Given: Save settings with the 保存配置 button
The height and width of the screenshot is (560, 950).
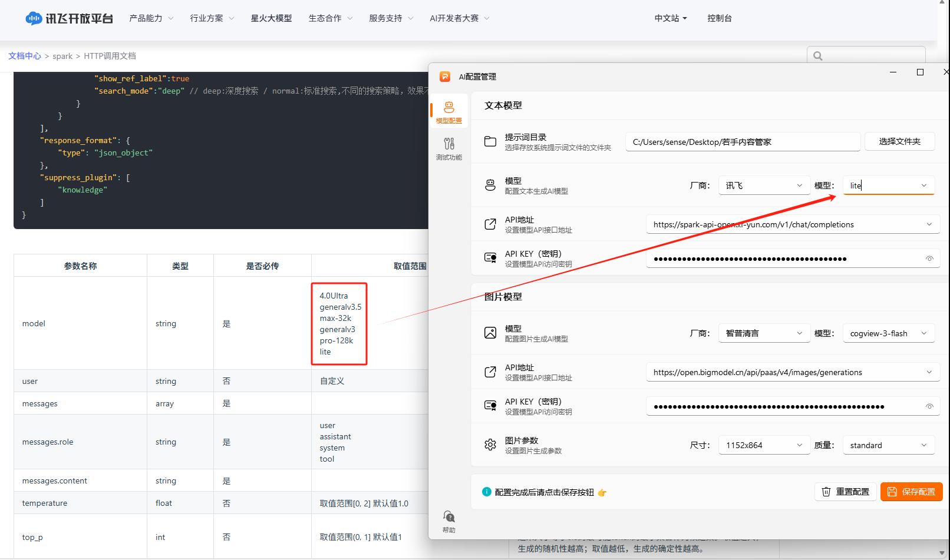Looking at the screenshot, I should pos(911,491).
